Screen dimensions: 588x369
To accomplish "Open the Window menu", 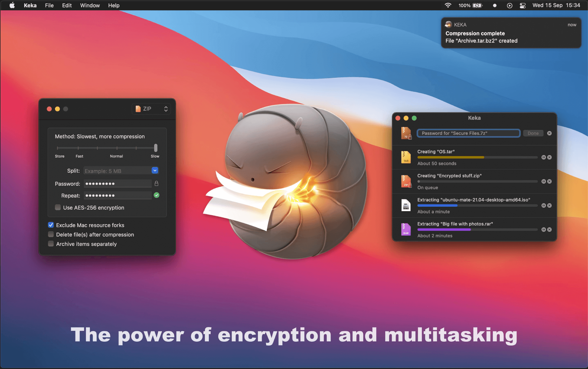I will click(x=90, y=5).
